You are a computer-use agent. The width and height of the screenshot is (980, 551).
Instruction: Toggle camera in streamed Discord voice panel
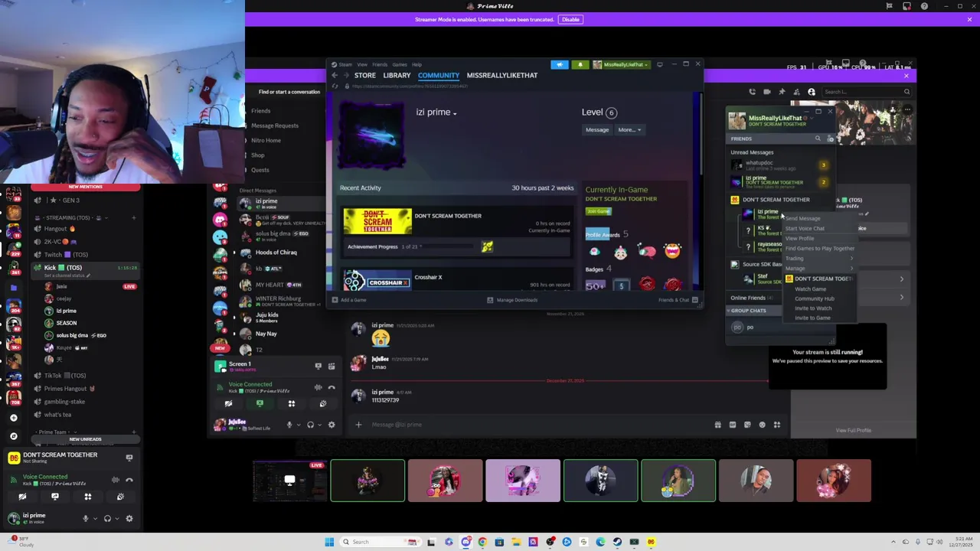228,403
